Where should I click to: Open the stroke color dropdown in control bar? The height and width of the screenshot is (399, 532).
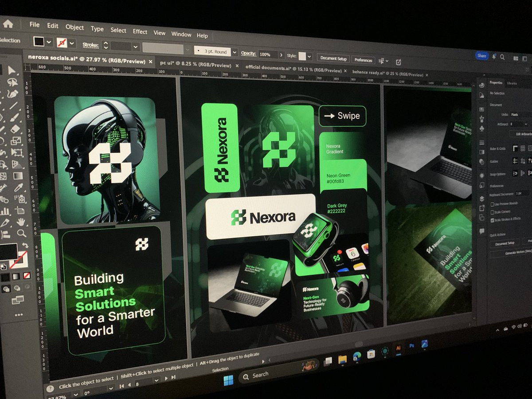tap(72, 43)
